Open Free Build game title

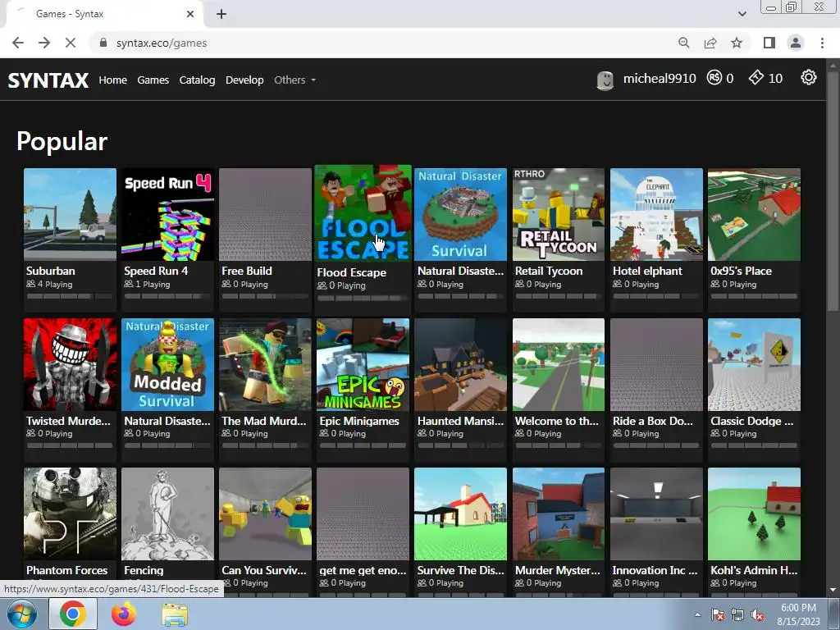pyautogui.click(x=247, y=271)
